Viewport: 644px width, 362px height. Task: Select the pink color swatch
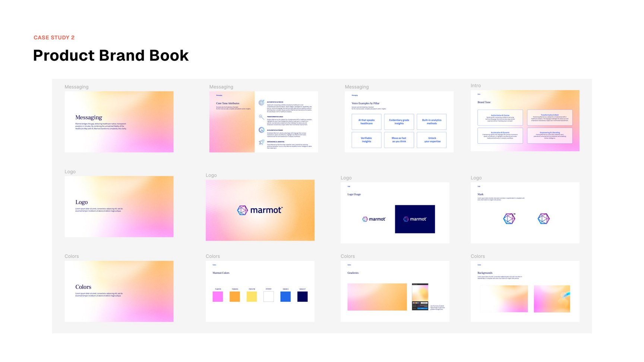pyautogui.click(x=218, y=296)
